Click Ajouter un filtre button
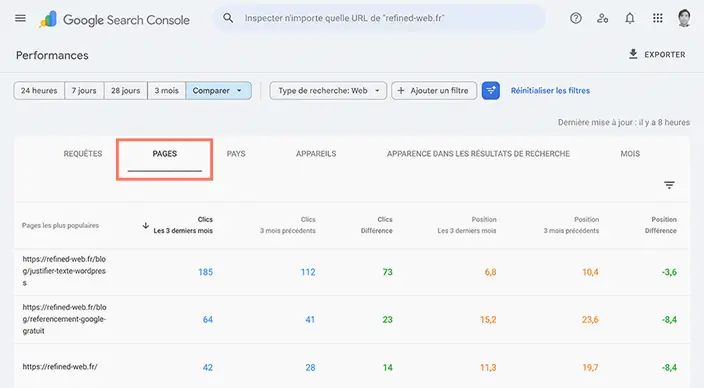Viewport: 704px width, 388px height. 434,90
